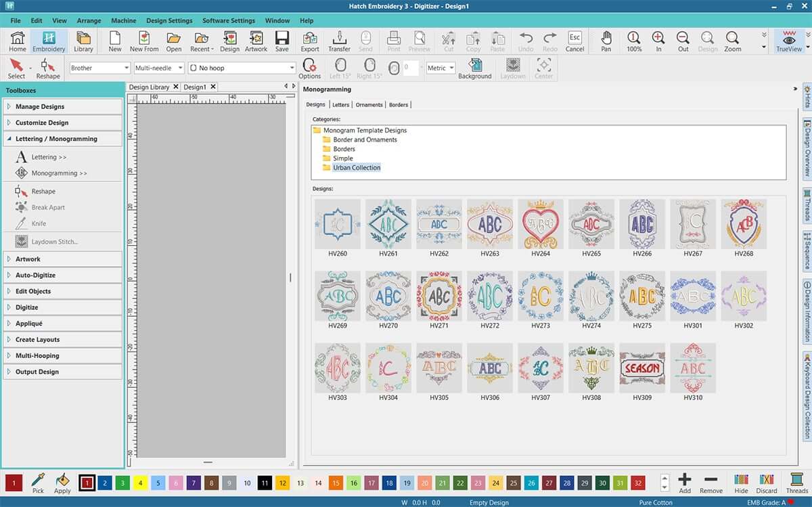
Task: Switch to Embroidery mode
Action: [49, 41]
